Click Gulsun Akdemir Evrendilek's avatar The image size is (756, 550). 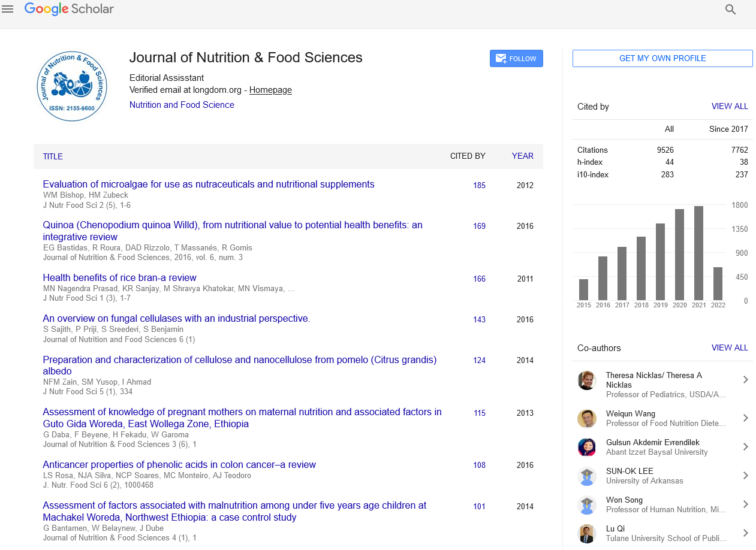point(586,448)
